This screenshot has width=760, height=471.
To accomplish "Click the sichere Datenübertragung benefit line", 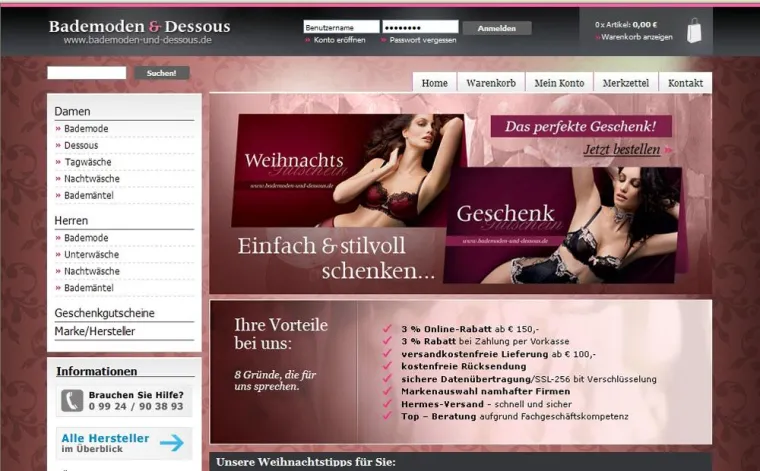I will tap(529, 379).
